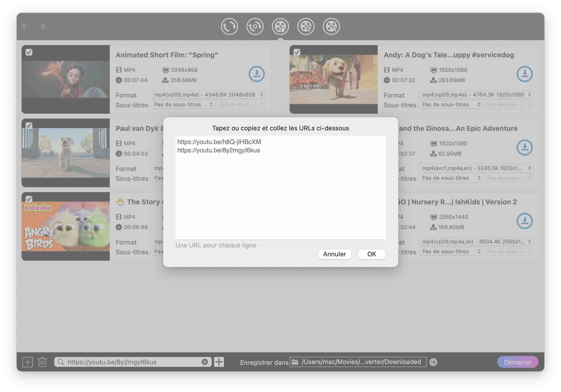Open subtitles dropdown for Nursery Rhymes video
561x392 pixels.
[451, 251]
